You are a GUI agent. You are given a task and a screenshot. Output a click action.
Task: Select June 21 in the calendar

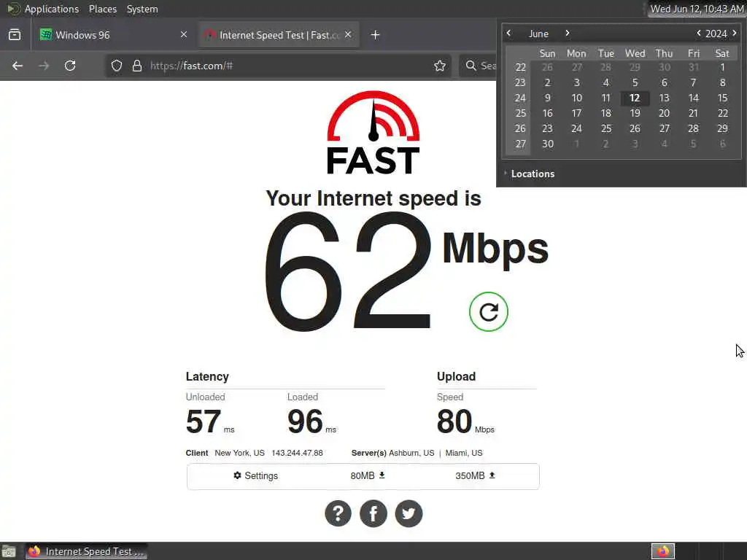click(693, 113)
